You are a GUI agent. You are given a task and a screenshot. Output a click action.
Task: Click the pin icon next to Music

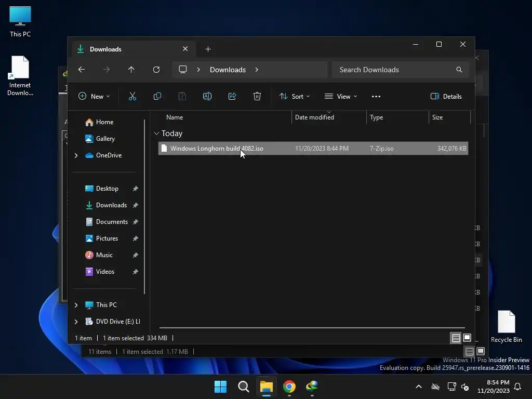tap(136, 255)
